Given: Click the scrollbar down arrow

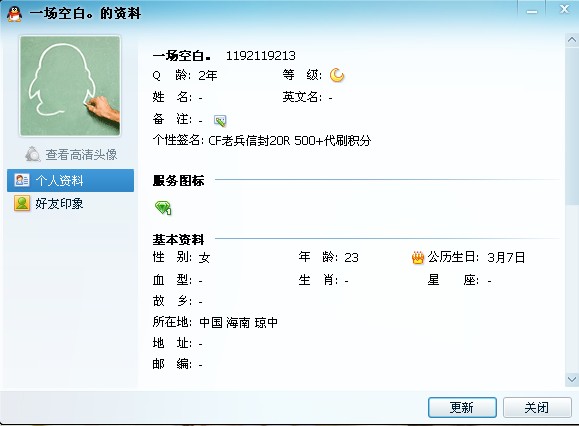Looking at the screenshot, I should tap(572, 379).
